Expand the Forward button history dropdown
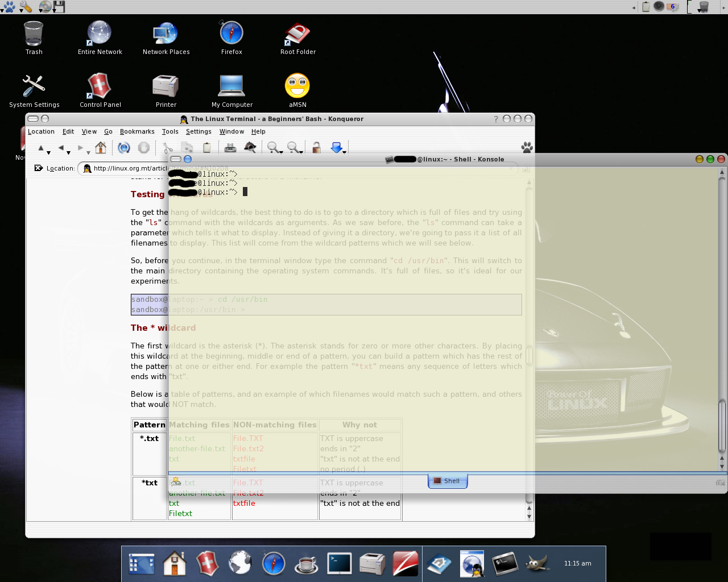 [88, 152]
